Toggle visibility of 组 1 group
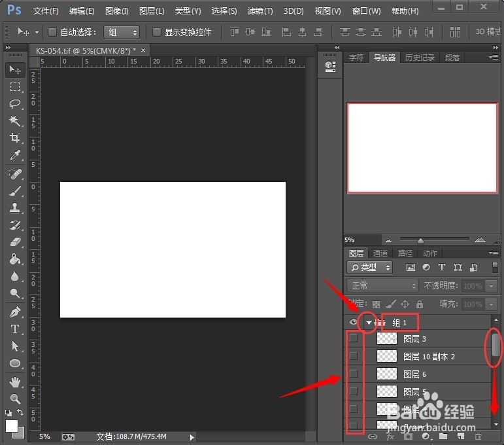The width and height of the screenshot is (504, 445). tap(353, 322)
